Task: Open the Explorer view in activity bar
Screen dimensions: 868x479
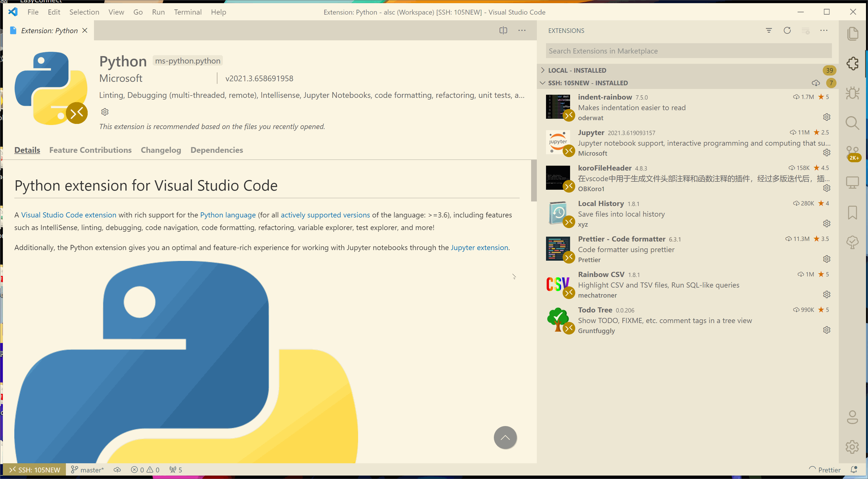Action: point(853,34)
